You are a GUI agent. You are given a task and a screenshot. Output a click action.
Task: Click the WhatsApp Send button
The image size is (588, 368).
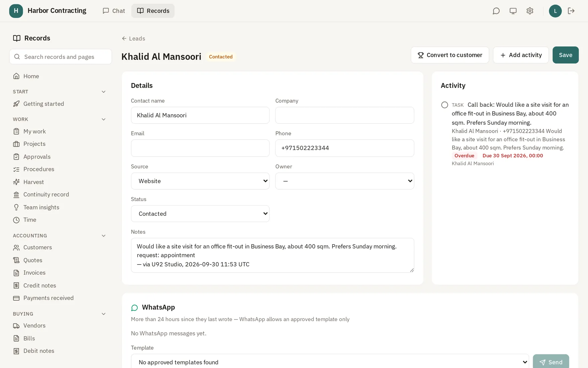pos(551,361)
